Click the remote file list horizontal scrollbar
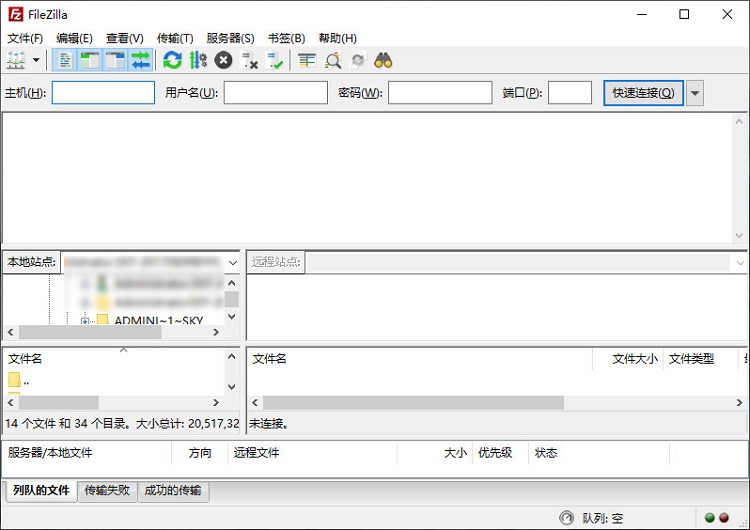 (413, 403)
